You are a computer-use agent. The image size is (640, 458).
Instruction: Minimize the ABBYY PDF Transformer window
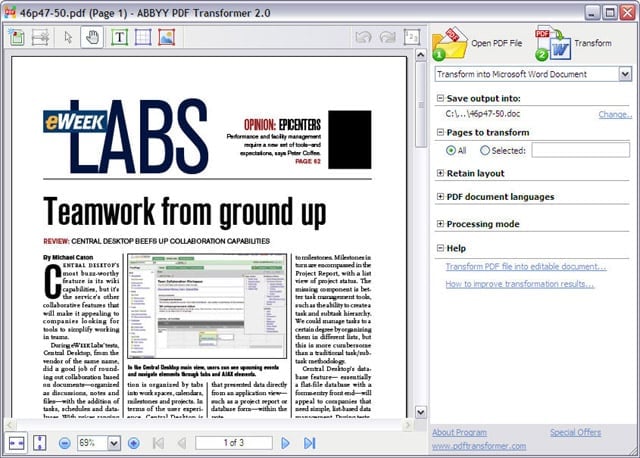pos(592,13)
